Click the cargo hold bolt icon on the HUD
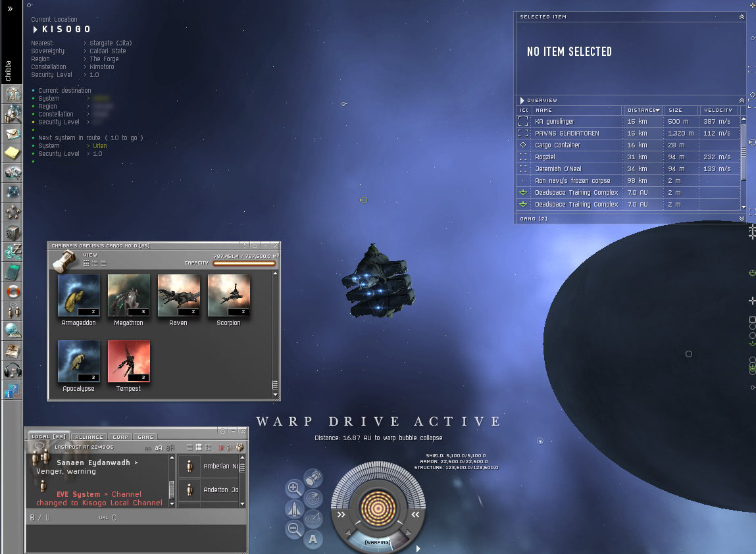The height and width of the screenshot is (554, 756). [x=313, y=478]
